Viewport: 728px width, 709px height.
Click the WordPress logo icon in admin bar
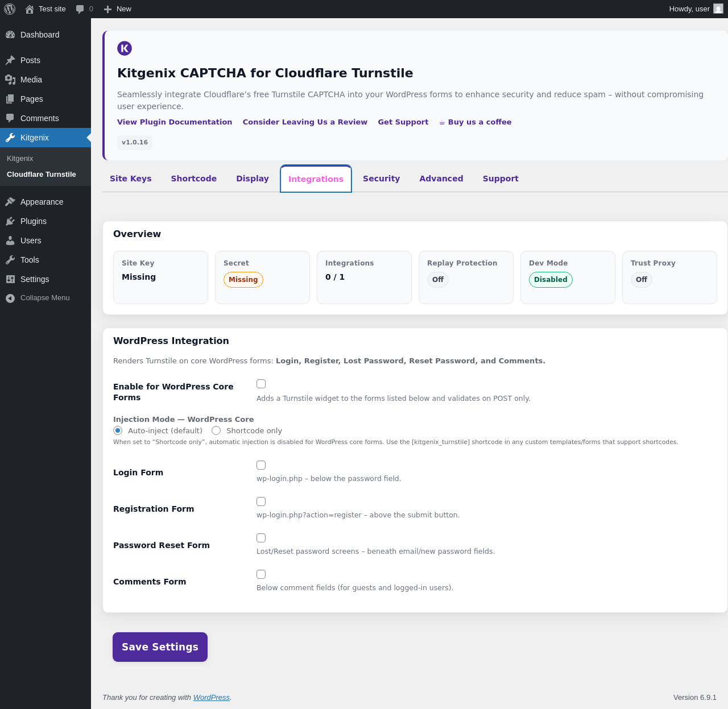10,9
